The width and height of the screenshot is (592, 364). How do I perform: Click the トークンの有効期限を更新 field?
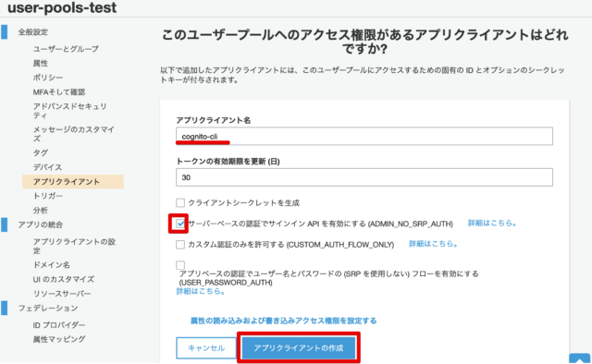click(364, 177)
